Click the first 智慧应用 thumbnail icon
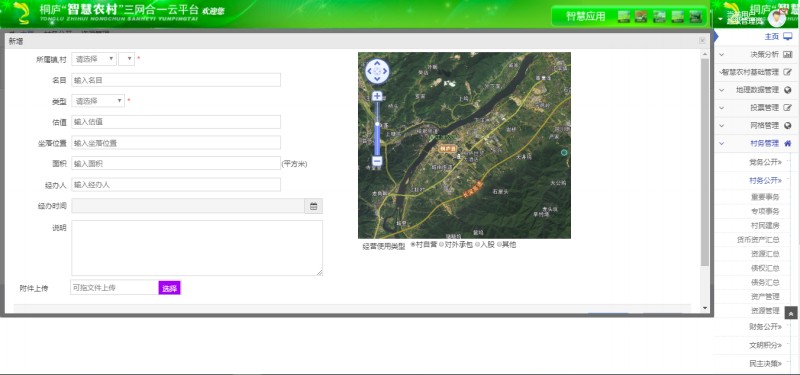The height and width of the screenshot is (375, 800). point(623,16)
